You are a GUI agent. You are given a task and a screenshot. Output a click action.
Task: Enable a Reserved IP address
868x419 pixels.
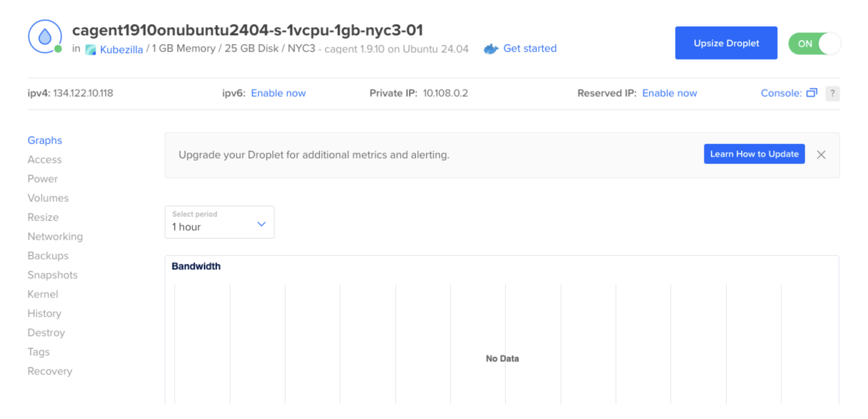(x=670, y=93)
